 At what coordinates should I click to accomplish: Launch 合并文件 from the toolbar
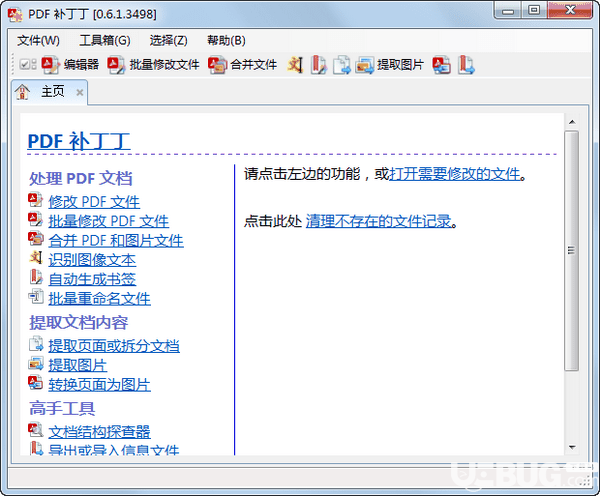click(243, 64)
